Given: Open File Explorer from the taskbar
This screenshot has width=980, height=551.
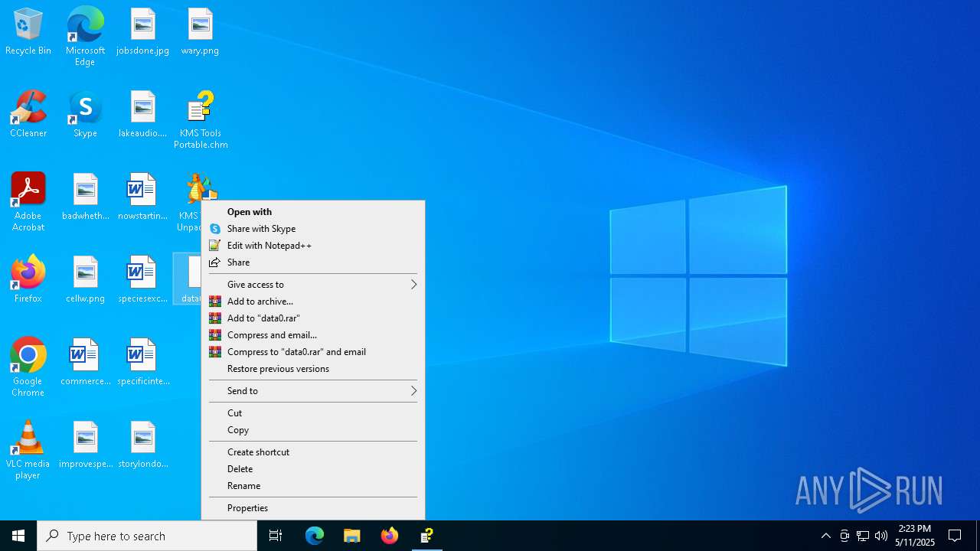Looking at the screenshot, I should [x=352, y=536].
